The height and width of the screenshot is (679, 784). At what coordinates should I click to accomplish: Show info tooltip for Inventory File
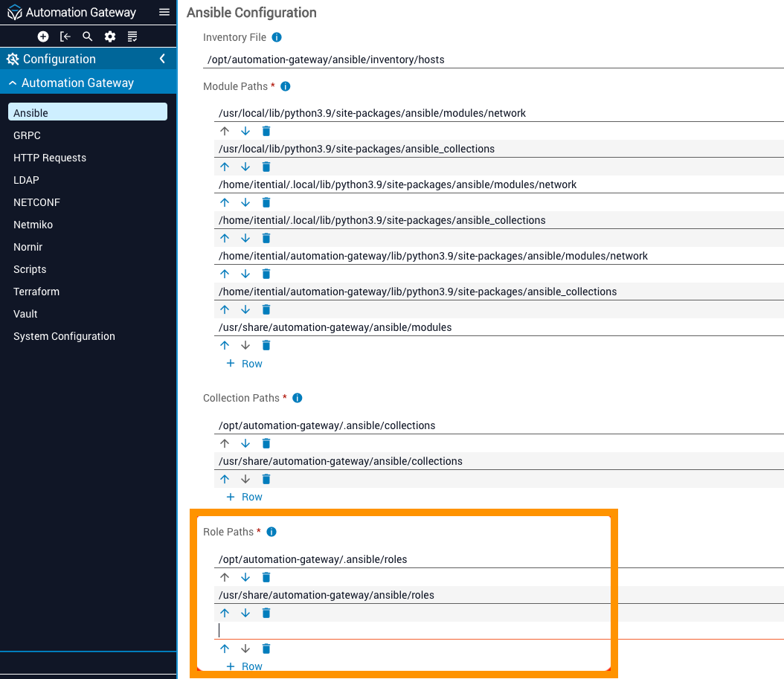tap(277, 37)
